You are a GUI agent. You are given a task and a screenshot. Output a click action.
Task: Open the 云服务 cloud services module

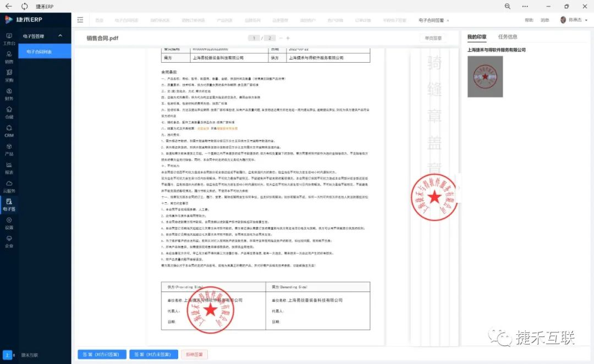[x=9, y=187]
